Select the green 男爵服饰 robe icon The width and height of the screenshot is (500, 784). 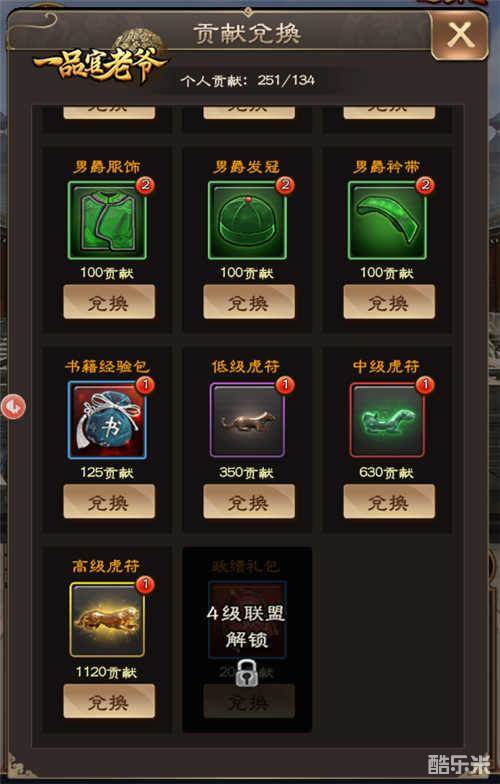coord(107,220)
